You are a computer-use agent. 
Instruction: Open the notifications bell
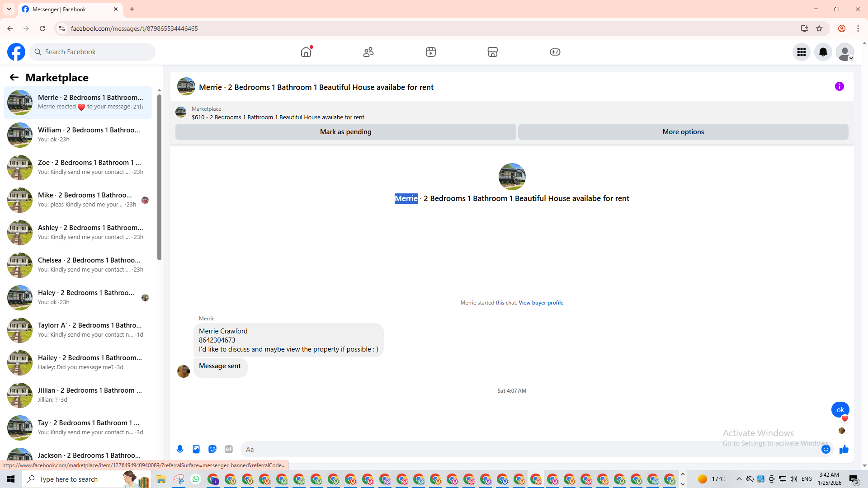[x=823, y=52]
